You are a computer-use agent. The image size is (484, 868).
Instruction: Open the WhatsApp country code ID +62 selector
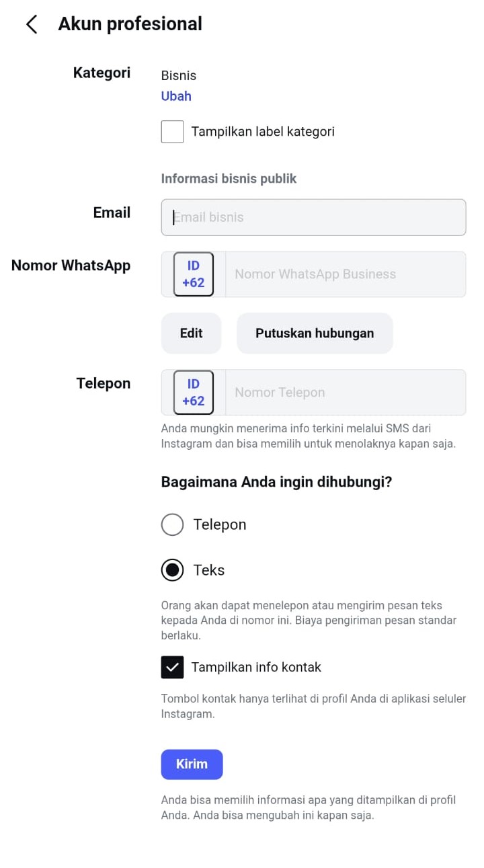tap(194, 274)
